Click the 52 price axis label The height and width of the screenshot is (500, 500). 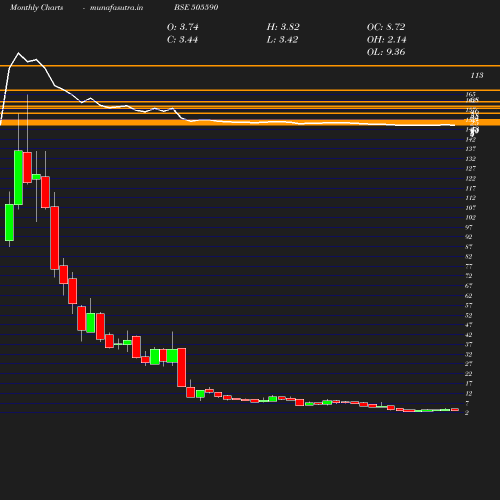(x=469, y=315)
